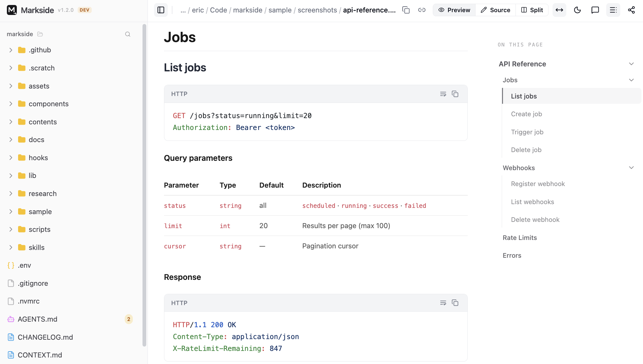This screenshot has width=643, height=364.
Task: Toggle word wrap on Response code block
Action: point(443,303)
